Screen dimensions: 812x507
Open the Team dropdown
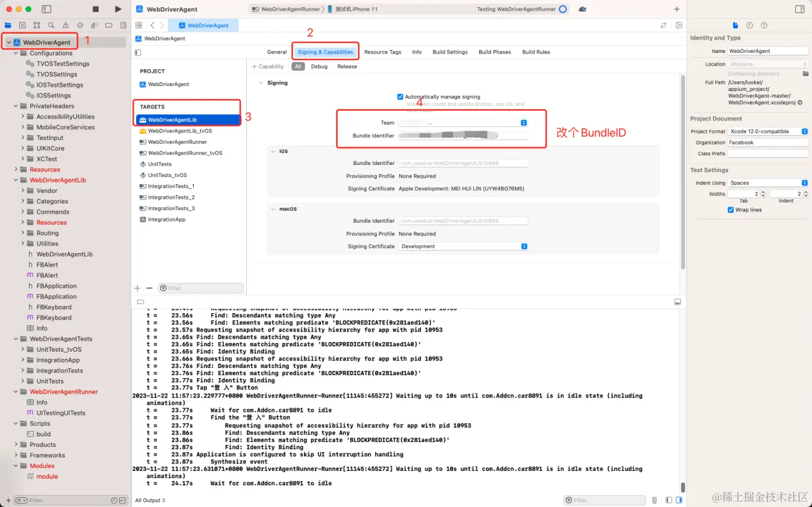[x=463, y=123]
